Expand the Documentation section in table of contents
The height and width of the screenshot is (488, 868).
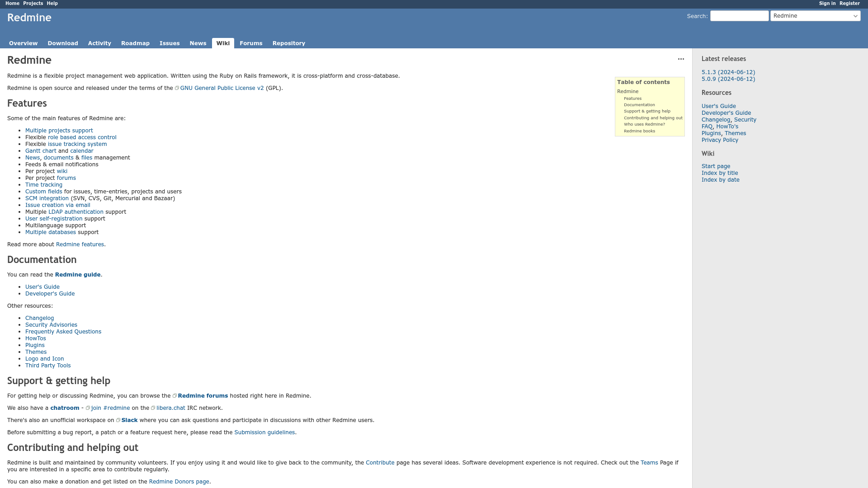coord(639,104)
